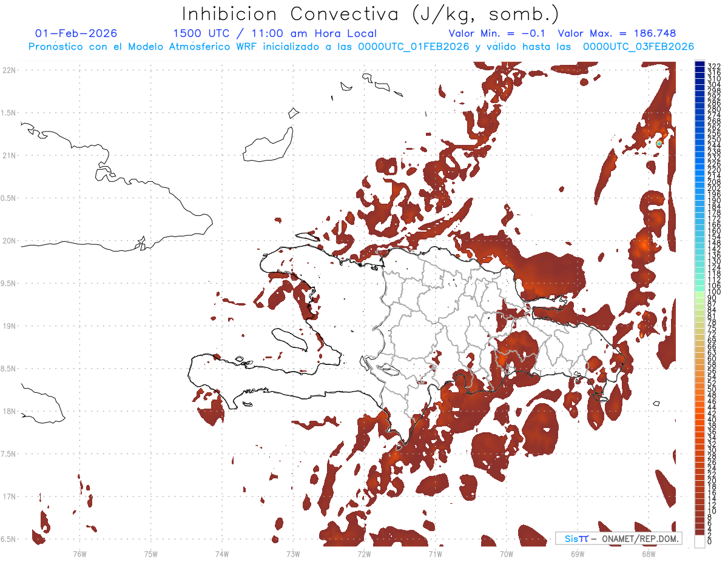This screenshot has height=562, width=728.
Task: Click the '19N' latitude label
Action: point(9,326)
